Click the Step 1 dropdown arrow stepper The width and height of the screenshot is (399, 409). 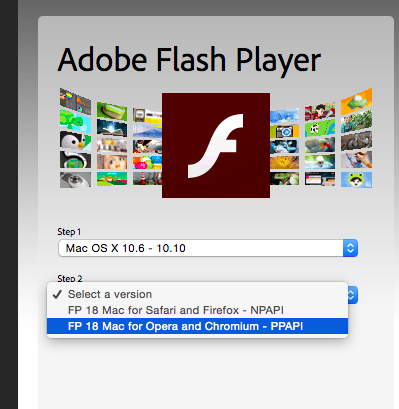click(x=350, y=248)
